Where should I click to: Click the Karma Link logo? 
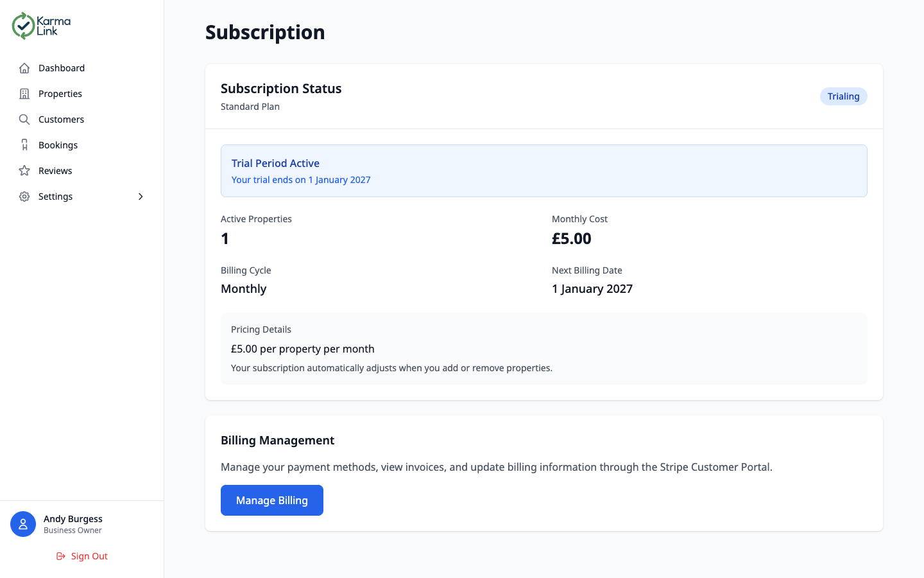(40, 26)
